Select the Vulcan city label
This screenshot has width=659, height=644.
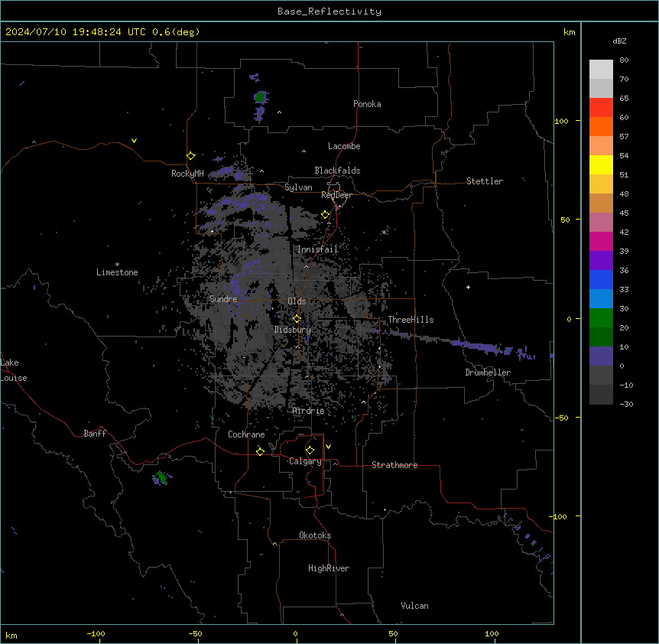click(x=415, y=606)
